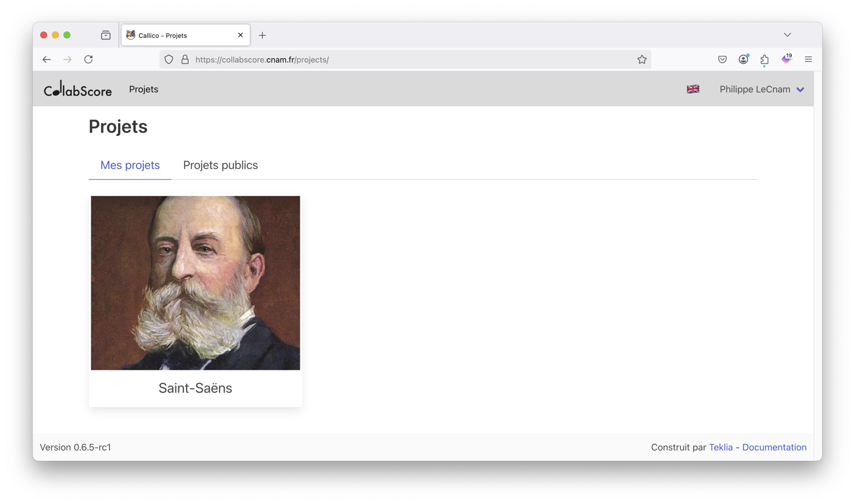Select the Mes projets tab
The image size is (855, 504).
130,165
